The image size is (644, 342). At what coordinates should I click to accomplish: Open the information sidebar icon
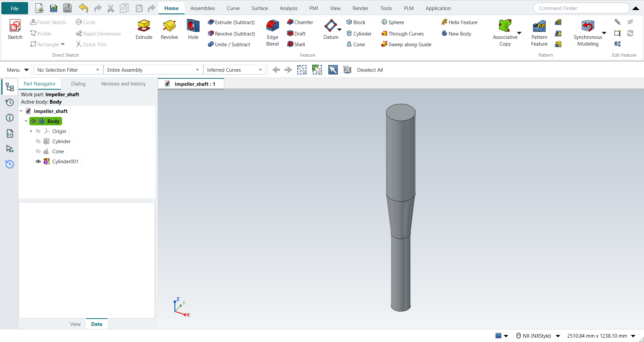10,118
